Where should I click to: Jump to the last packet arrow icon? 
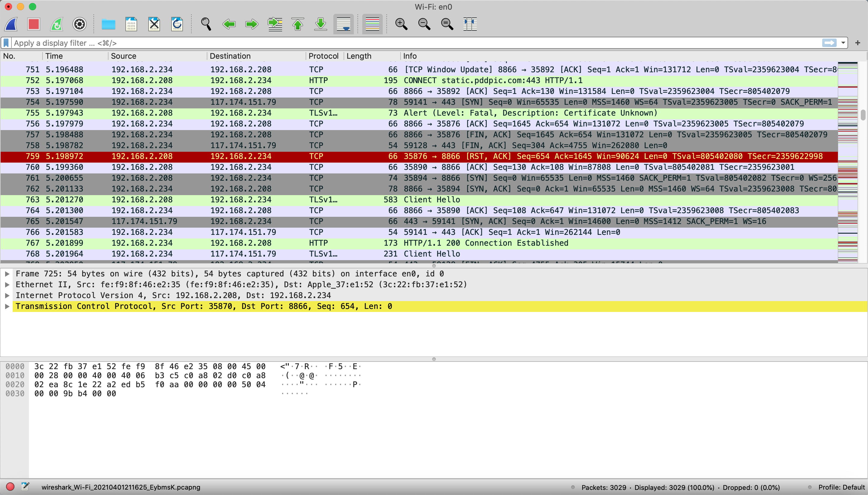320,24
